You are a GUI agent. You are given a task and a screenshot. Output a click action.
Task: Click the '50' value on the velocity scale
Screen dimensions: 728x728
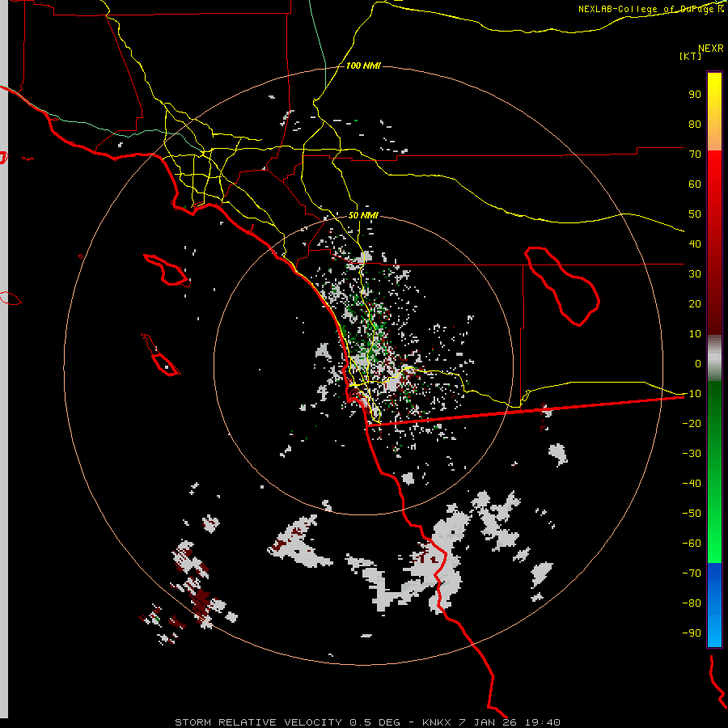(695, 214)
